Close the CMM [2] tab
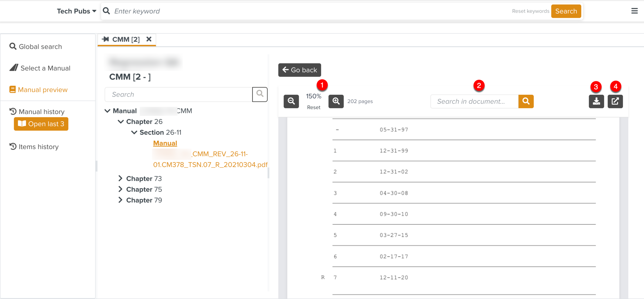This screenshot has height=299, width=644. tap(149, 39)
